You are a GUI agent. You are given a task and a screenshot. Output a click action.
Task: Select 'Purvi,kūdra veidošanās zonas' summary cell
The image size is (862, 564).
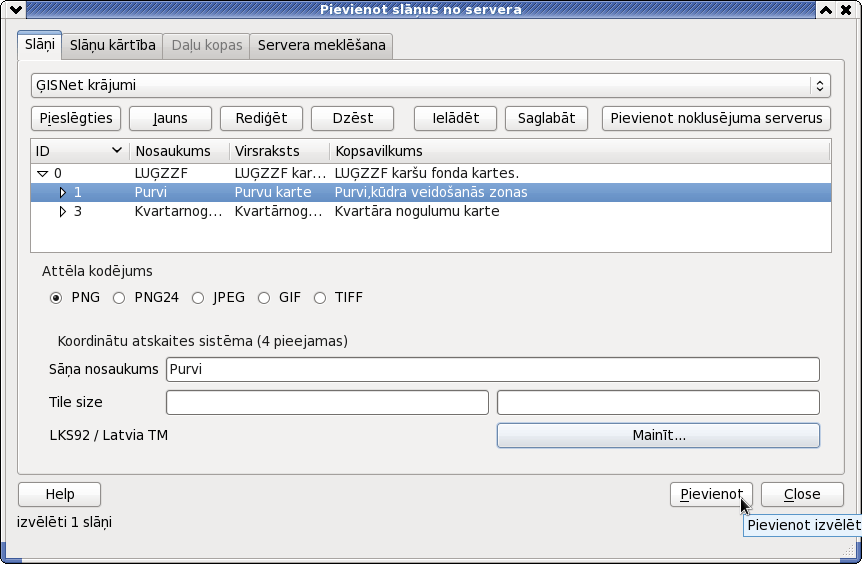tap(431, 192)
